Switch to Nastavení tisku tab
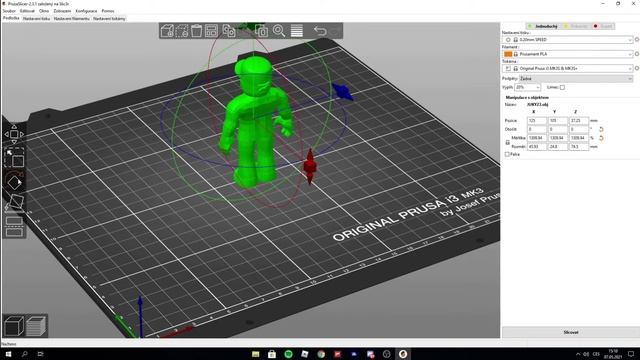The width and height of the screenshot is (640, 360). click(36, 18)
